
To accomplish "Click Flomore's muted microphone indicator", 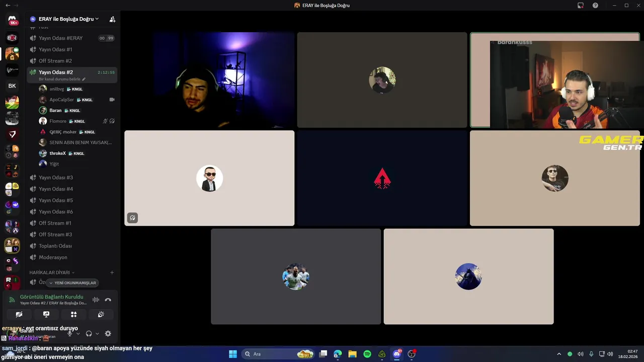I will pos(105,121).
